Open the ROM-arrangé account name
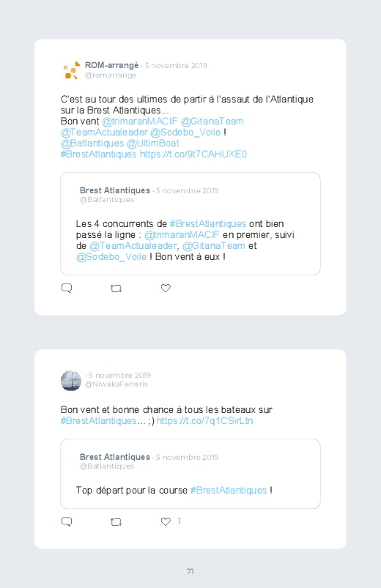381x588 pixels. point(111,65)
